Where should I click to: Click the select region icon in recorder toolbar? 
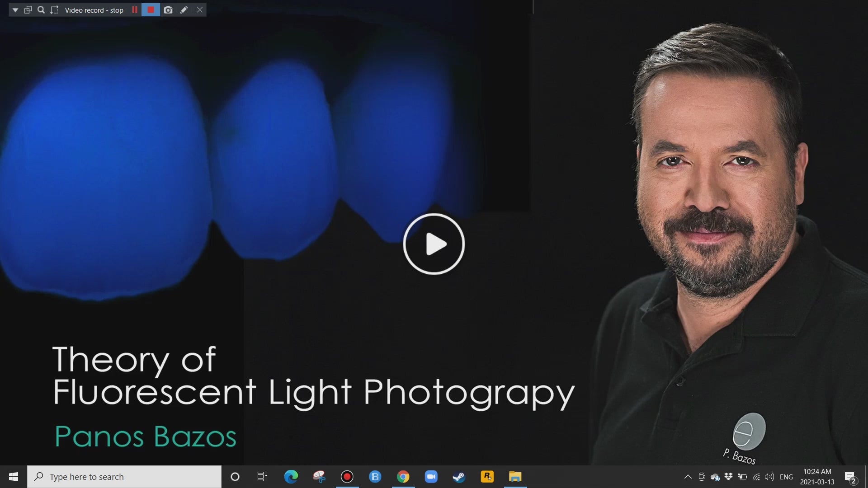pos(54,10)
